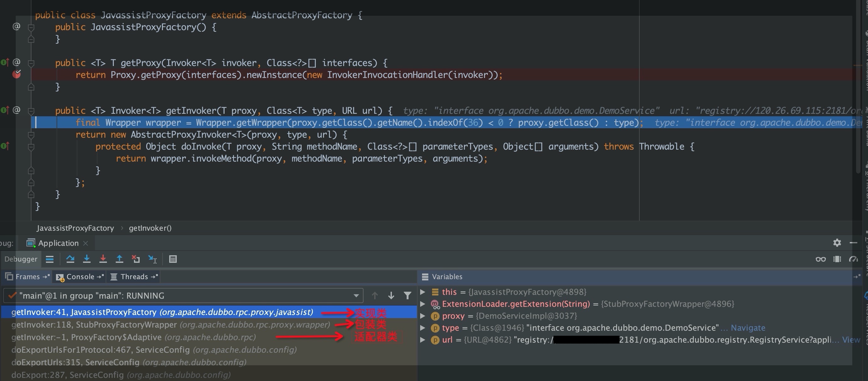The height and width of the screenshot is (381, 868).
Task: Expand the 'url' variable node
Action: (x=423, y=340)
